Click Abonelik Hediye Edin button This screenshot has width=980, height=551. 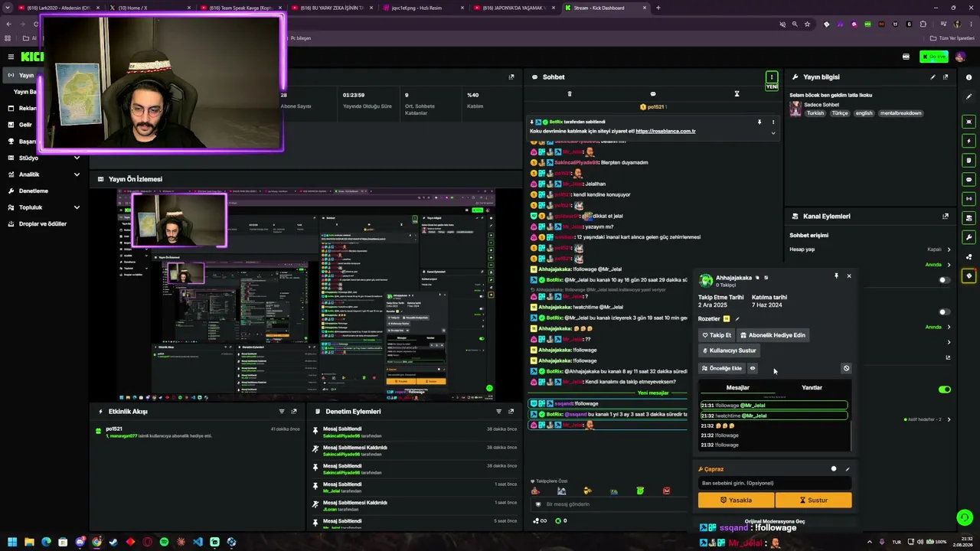click(773, 335)
